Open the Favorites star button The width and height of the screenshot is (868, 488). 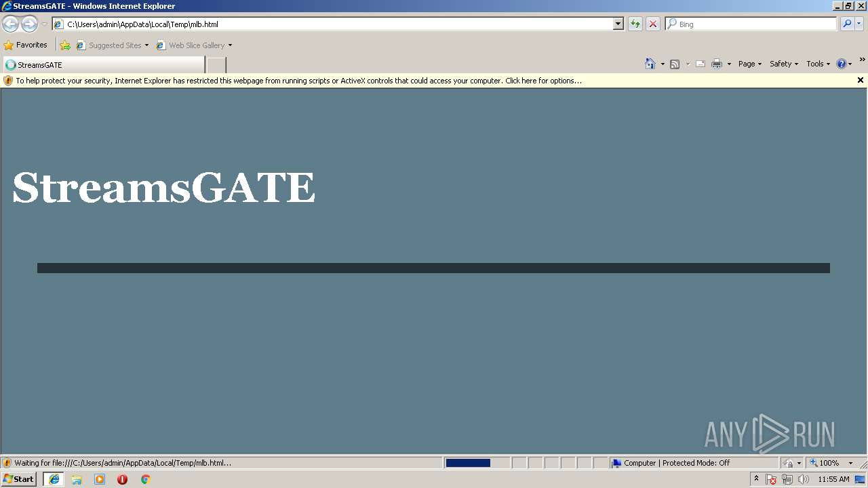[x=26, y=45]
